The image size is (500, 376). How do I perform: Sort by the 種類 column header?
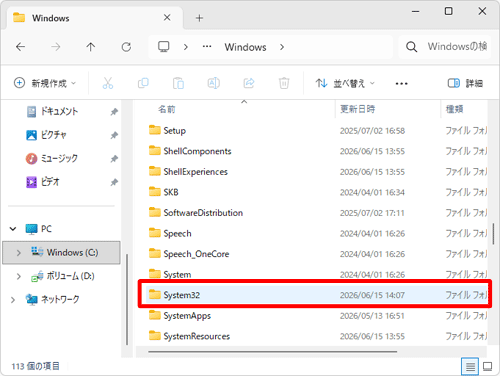[x=454, y=109]
